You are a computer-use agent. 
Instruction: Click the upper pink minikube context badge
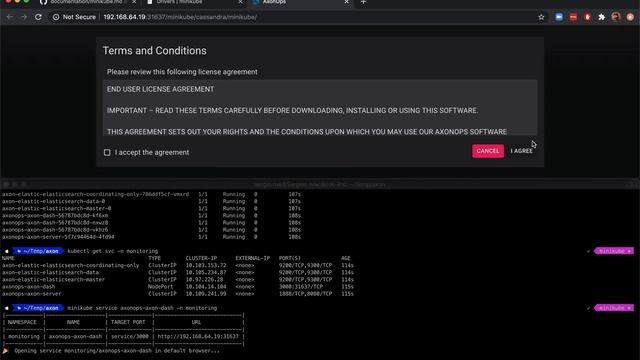(614, 251)
